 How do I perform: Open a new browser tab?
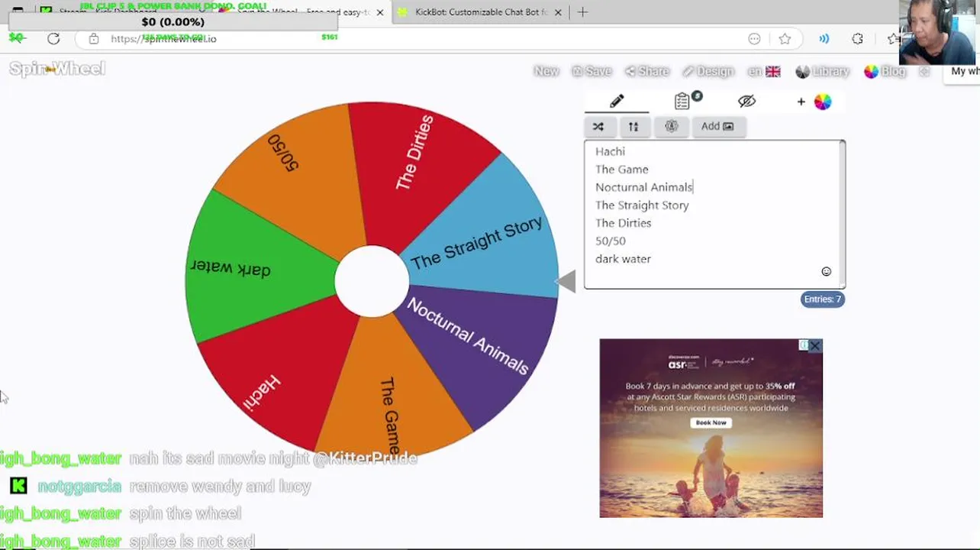pos(583,12)
